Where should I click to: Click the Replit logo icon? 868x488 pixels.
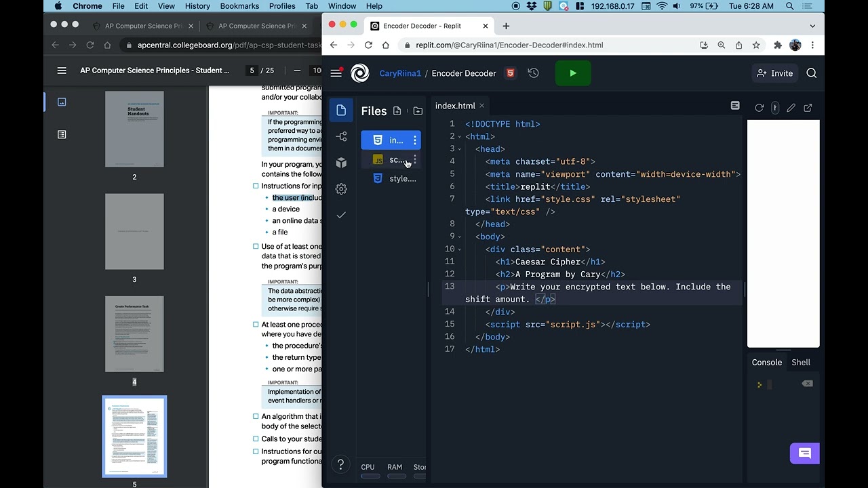pyautogui.click(x=360, y=73)
